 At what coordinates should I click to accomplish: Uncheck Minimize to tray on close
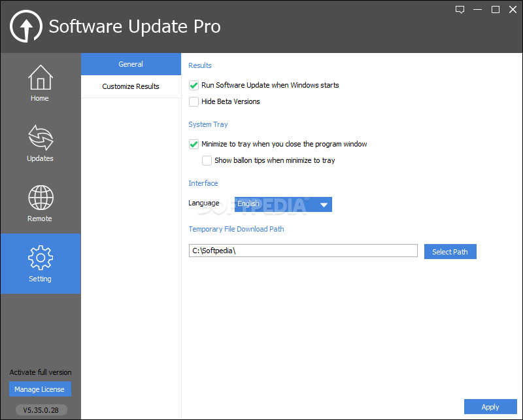coord(194,144)
